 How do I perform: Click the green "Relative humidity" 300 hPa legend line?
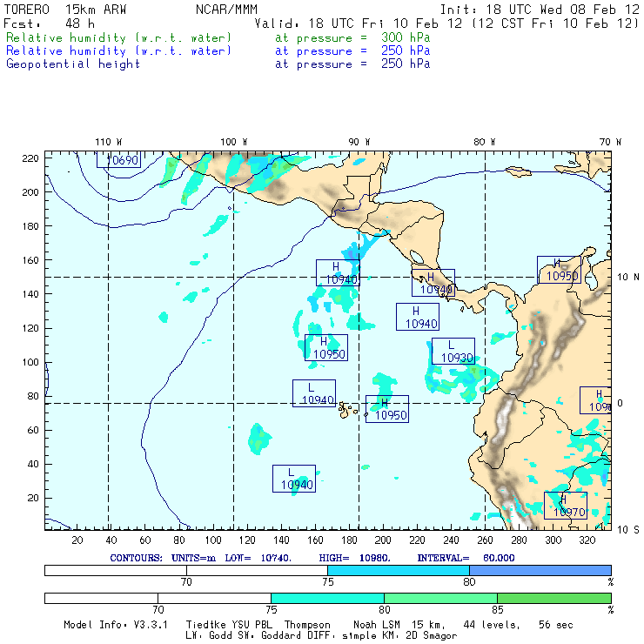tap(218, 37)
